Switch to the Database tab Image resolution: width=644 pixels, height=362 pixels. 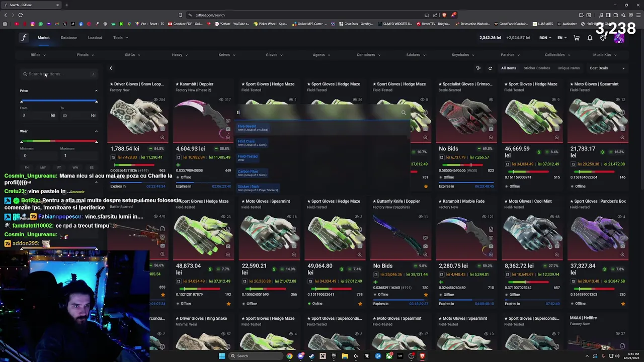tap(69, 38)
